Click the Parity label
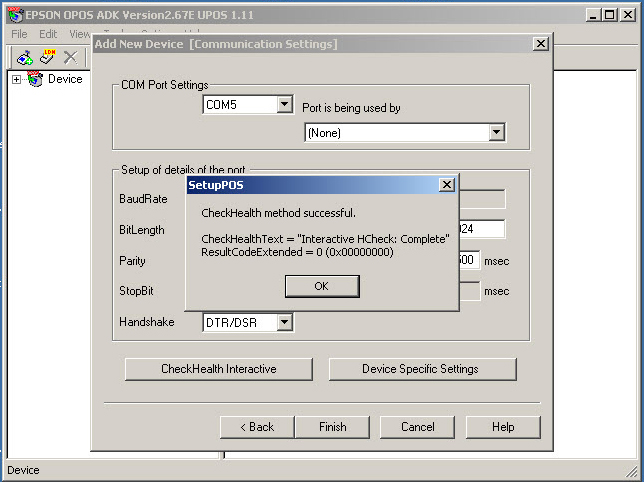Viewport: 644px width, 482px height. point(132,261)
